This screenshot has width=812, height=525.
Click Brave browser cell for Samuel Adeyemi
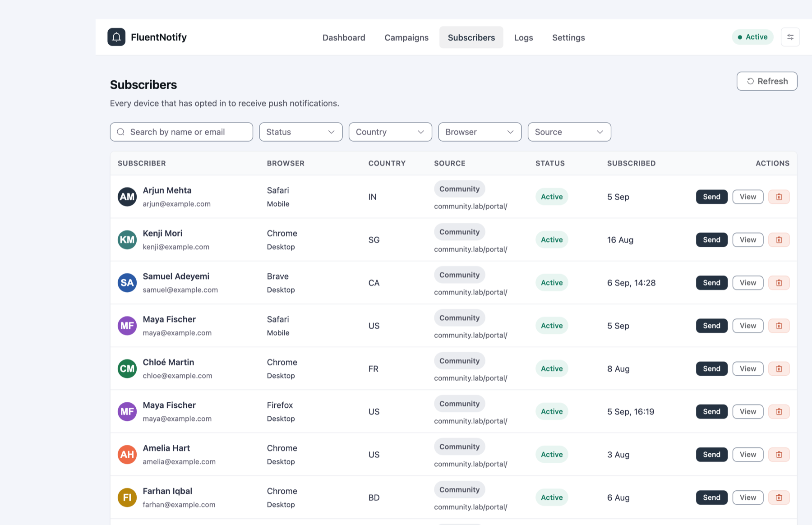click(277, 276)
